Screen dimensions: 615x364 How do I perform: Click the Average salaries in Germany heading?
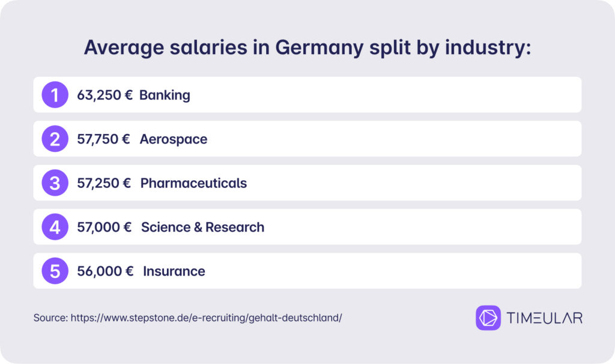coord(307,48)
